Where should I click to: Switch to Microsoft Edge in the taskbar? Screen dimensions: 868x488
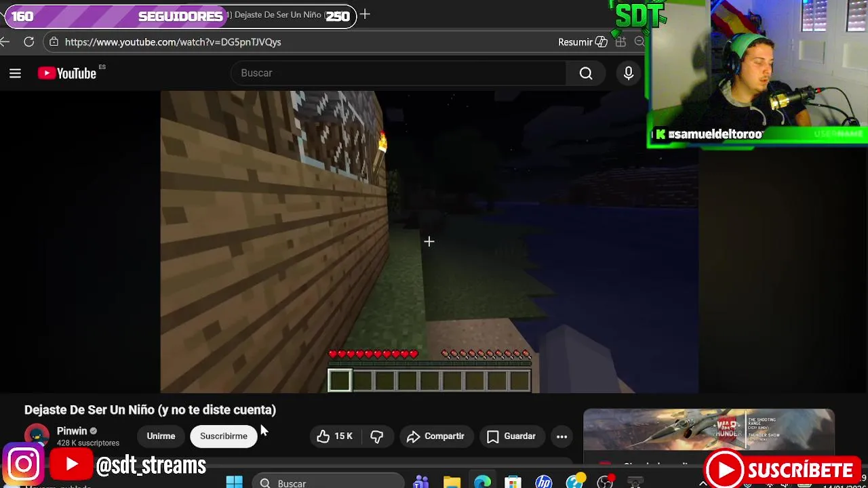pos(482,483)
